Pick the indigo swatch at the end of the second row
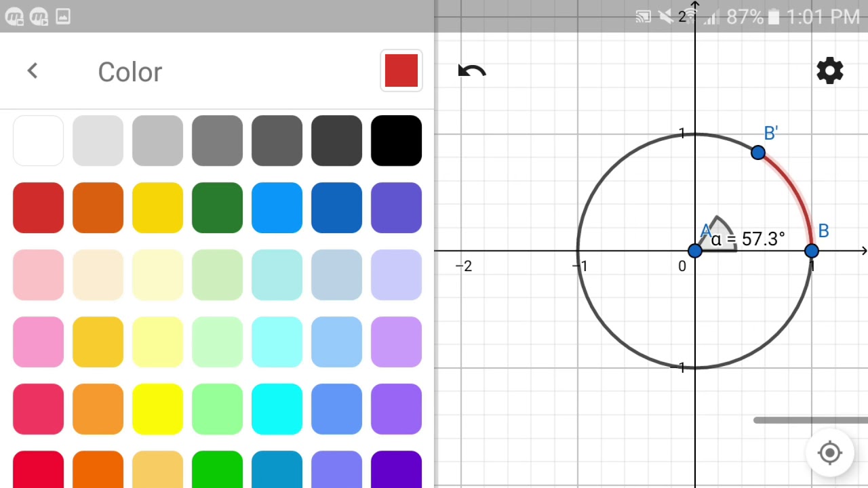This screenshot has width=868, height=488. (396, 207)
